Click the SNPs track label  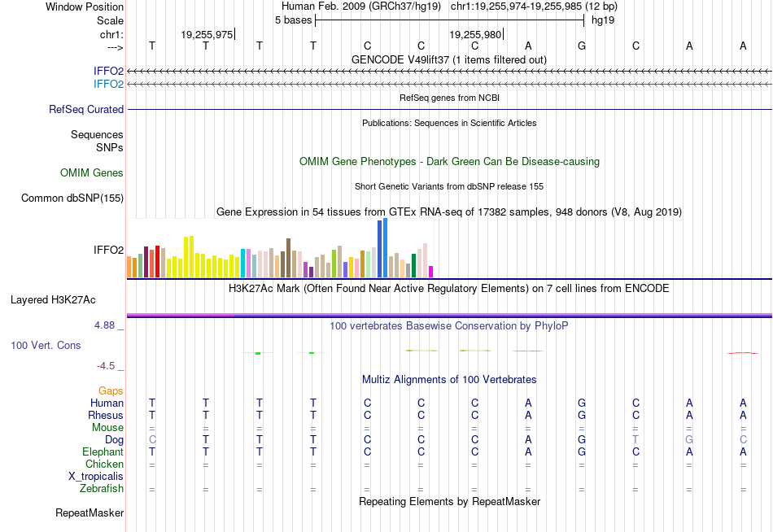pos(110,147)
